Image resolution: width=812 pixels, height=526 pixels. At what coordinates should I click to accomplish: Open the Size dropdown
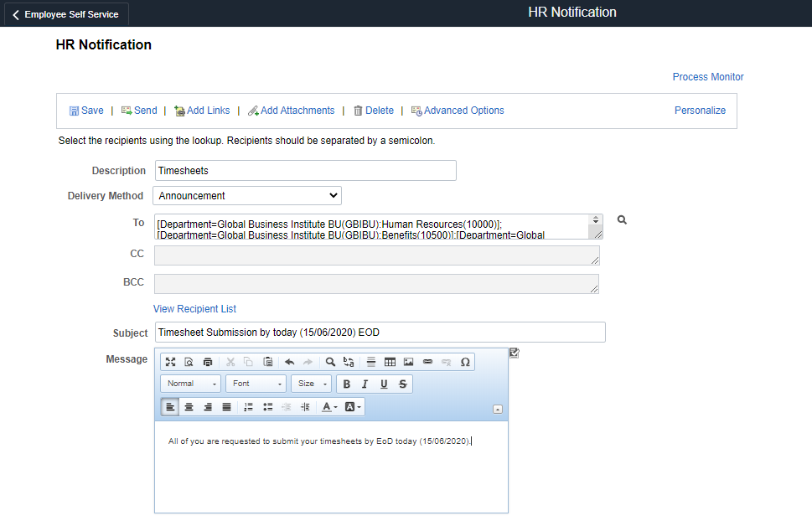tap(311, 384)
